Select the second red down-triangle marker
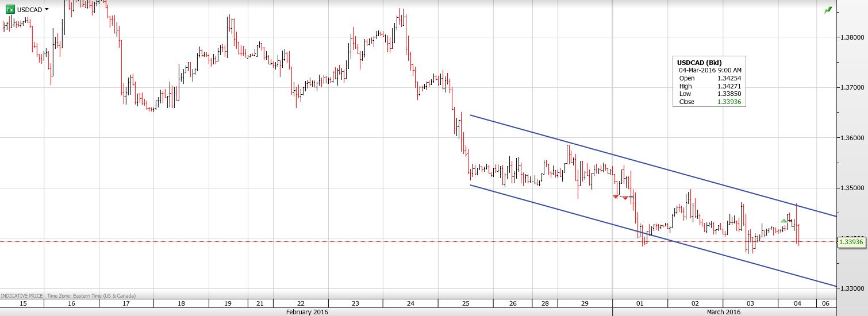Screen dimensions: 868x316 [625, 198]
